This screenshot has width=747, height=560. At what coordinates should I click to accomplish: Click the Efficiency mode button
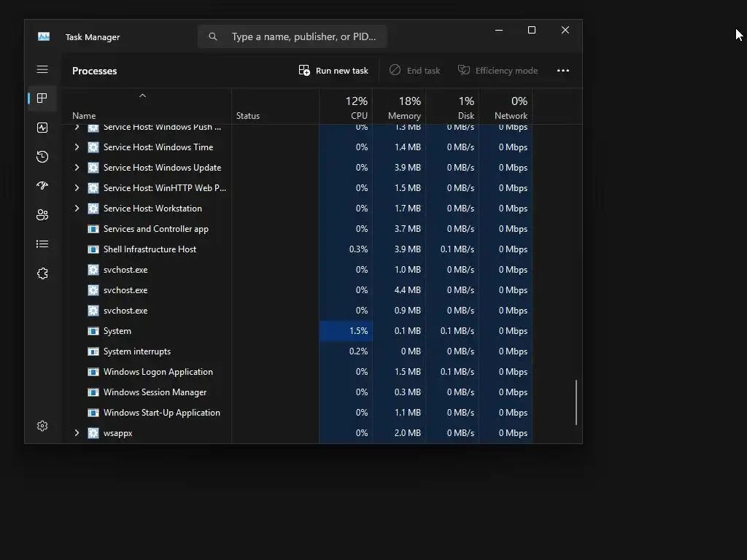pyautogui.click(x=498, y=71)
